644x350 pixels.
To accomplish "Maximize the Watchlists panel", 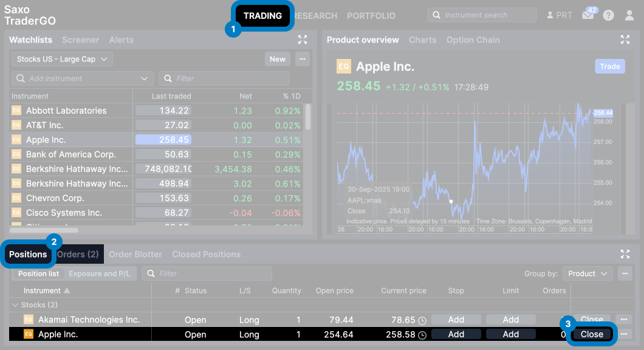I will pyautogui.click(x=303, y=40).
